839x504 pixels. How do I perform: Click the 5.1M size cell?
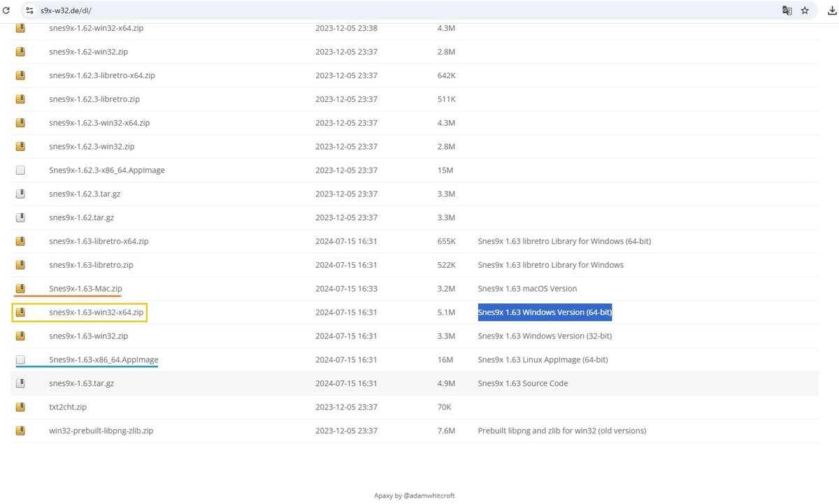[x=446, y=312]
